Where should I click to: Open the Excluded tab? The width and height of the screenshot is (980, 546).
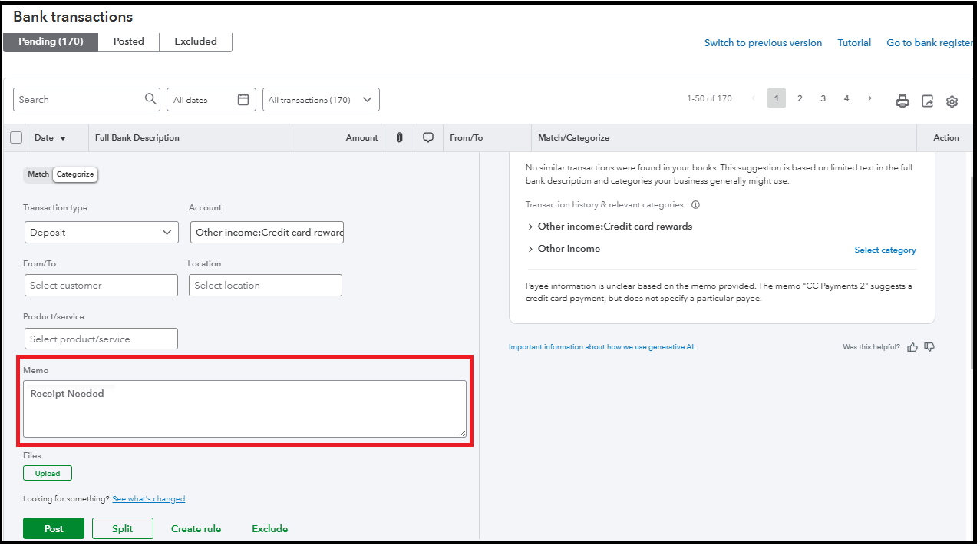[x=196, y=41]
